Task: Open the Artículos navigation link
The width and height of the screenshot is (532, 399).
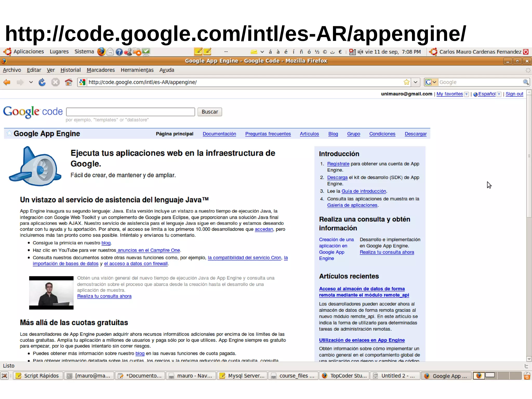Action: pos(309,134)
